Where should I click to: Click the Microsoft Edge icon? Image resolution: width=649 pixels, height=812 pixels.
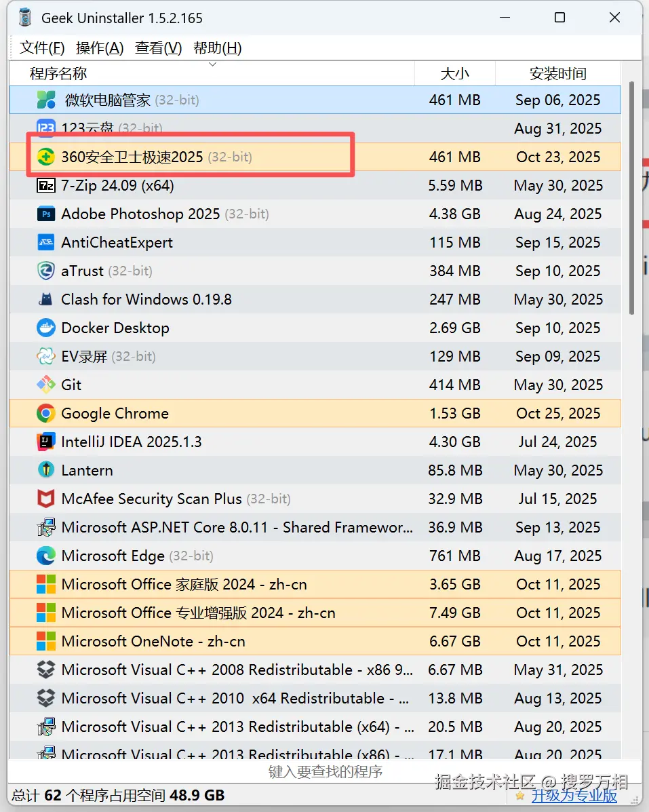(45, 556)
